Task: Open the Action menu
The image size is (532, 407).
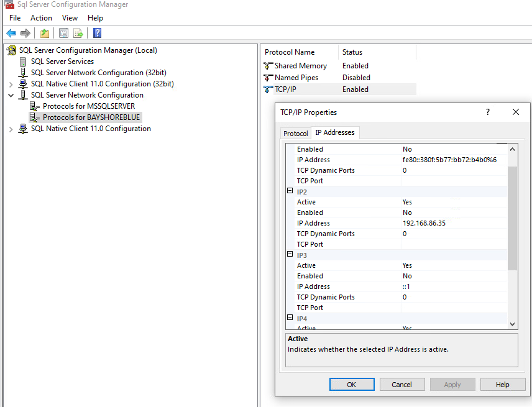Action: pyautogui.click(x=42, y=18)
